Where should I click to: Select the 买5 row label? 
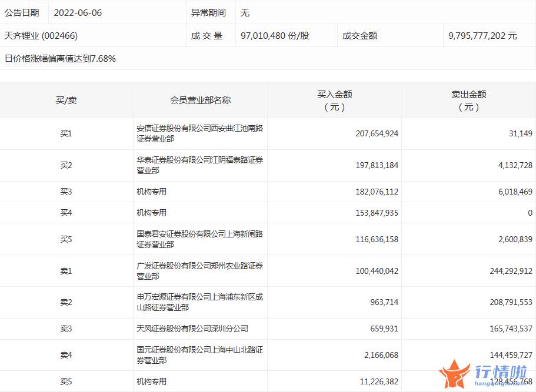coord(66,239)
